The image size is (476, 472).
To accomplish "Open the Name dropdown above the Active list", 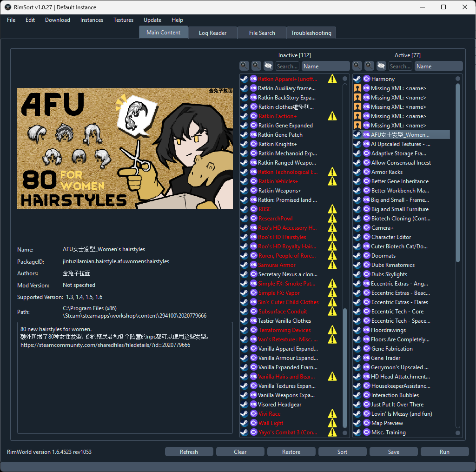I will 439,66.
